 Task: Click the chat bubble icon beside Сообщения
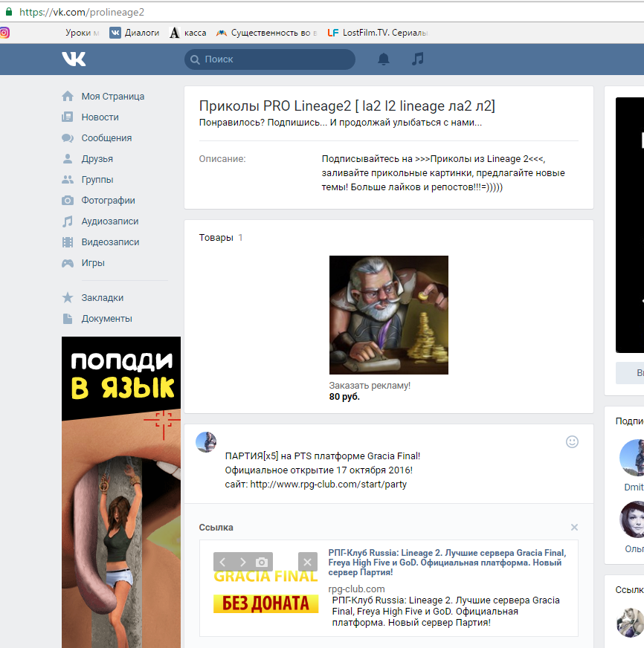[x=68, y=138]
